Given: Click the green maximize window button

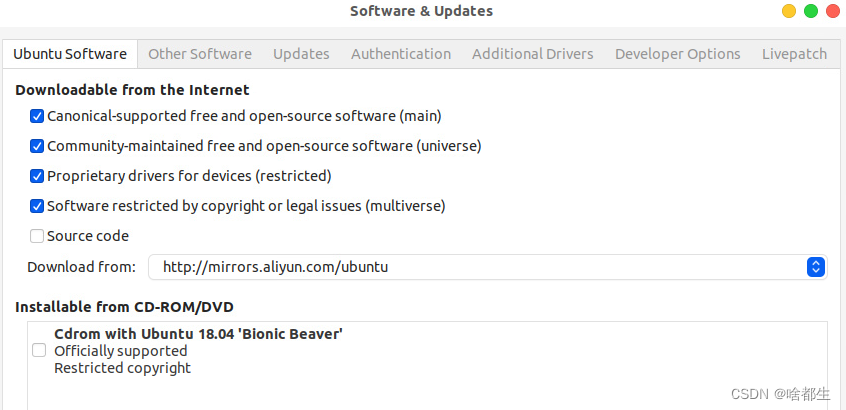Looking at the screenshot, I should point(811,11).
